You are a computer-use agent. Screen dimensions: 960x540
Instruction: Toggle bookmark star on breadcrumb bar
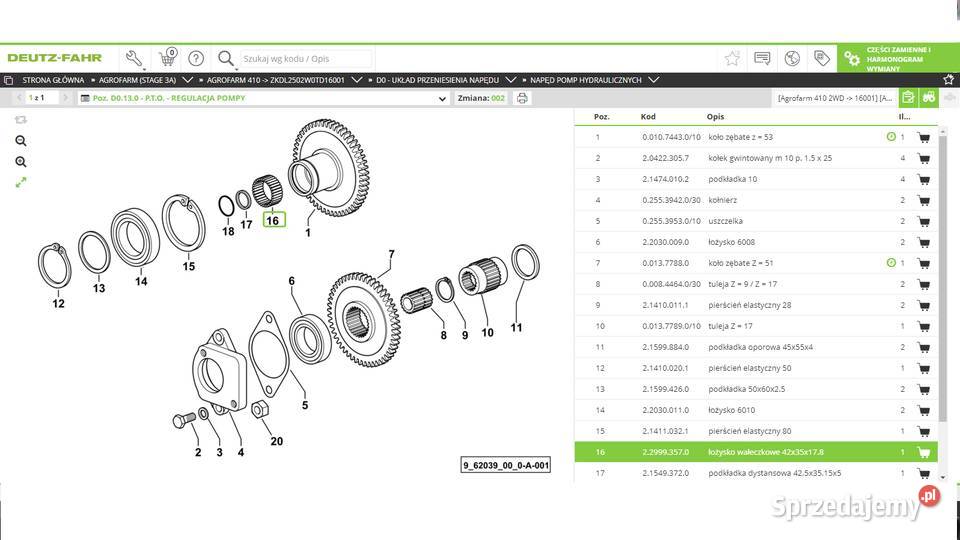pos(948,79)
